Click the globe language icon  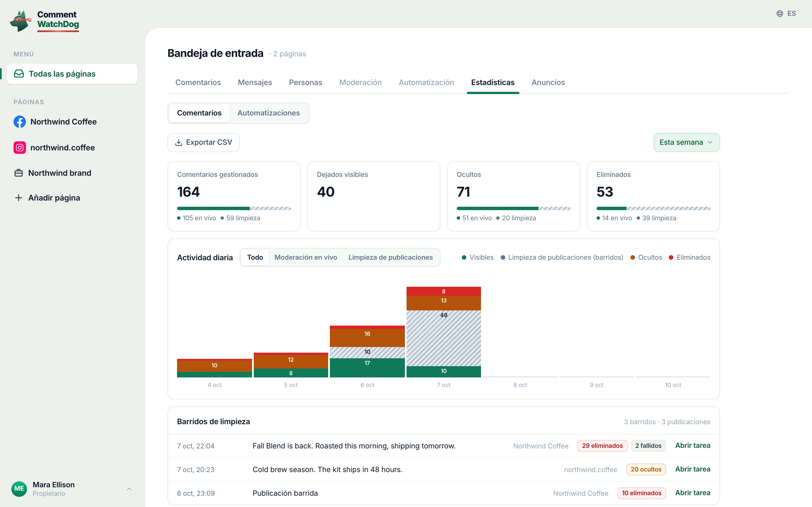coord(780,14)
